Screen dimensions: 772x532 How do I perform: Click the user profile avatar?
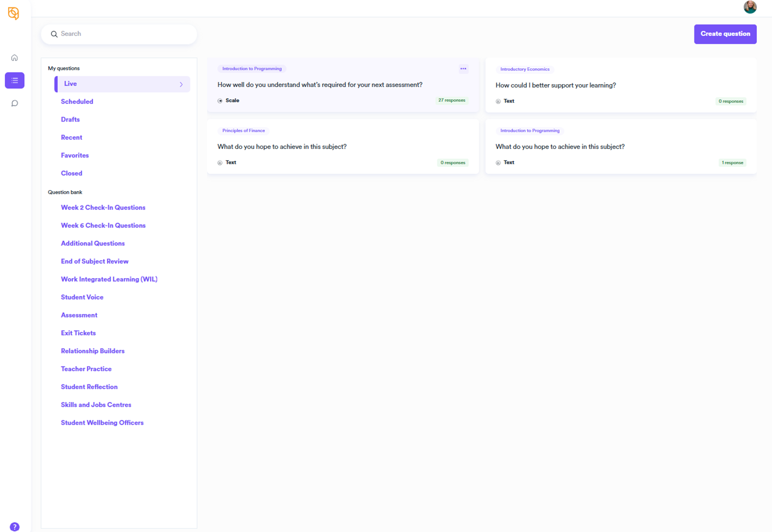point(750,7)
